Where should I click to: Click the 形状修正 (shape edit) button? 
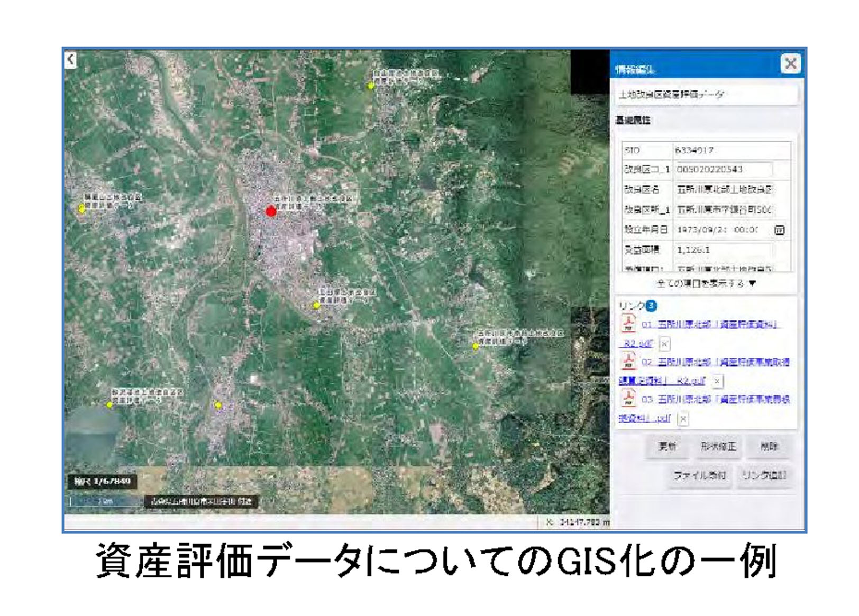718,446
